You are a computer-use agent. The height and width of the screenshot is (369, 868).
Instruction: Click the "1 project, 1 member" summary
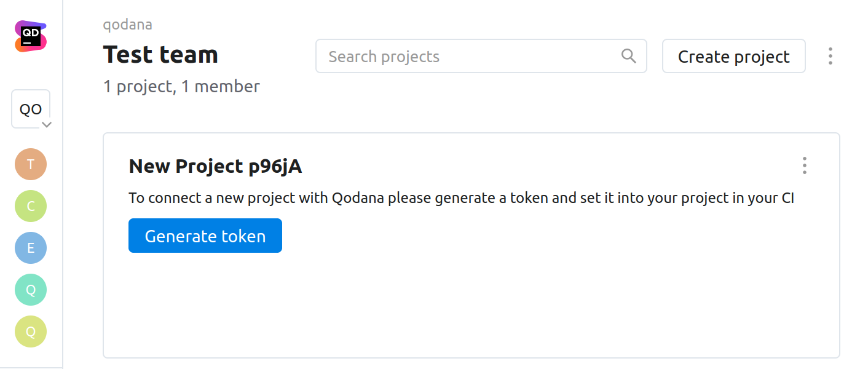(181, 87)
